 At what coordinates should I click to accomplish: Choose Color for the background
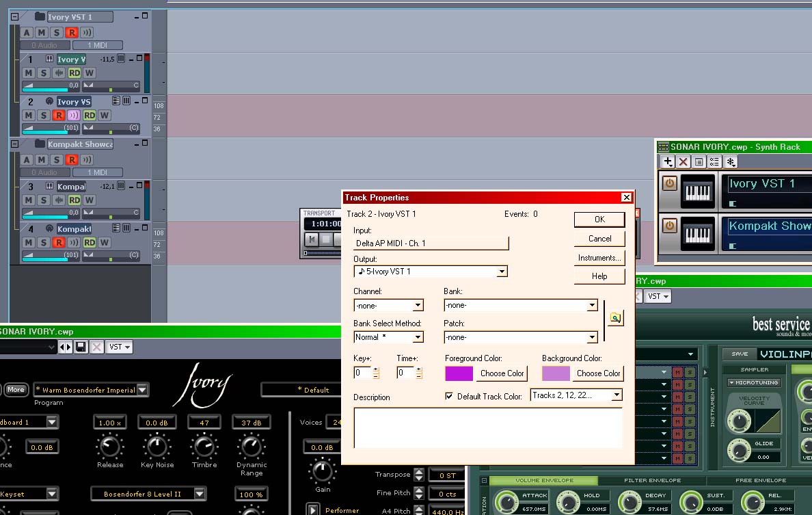598,373
